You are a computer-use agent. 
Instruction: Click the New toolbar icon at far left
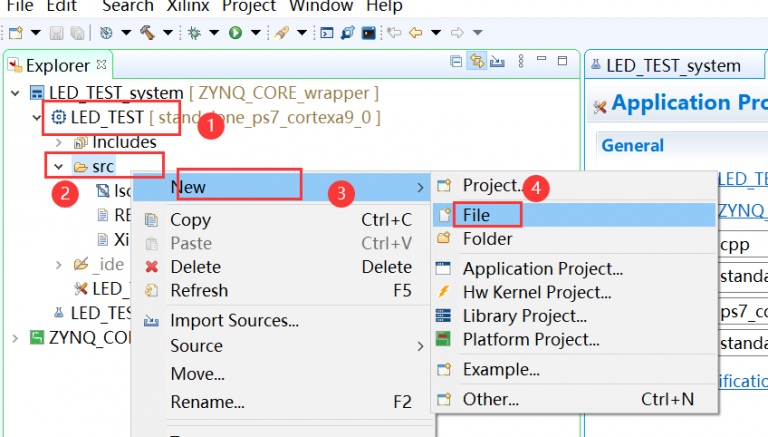tap(15, 32)
